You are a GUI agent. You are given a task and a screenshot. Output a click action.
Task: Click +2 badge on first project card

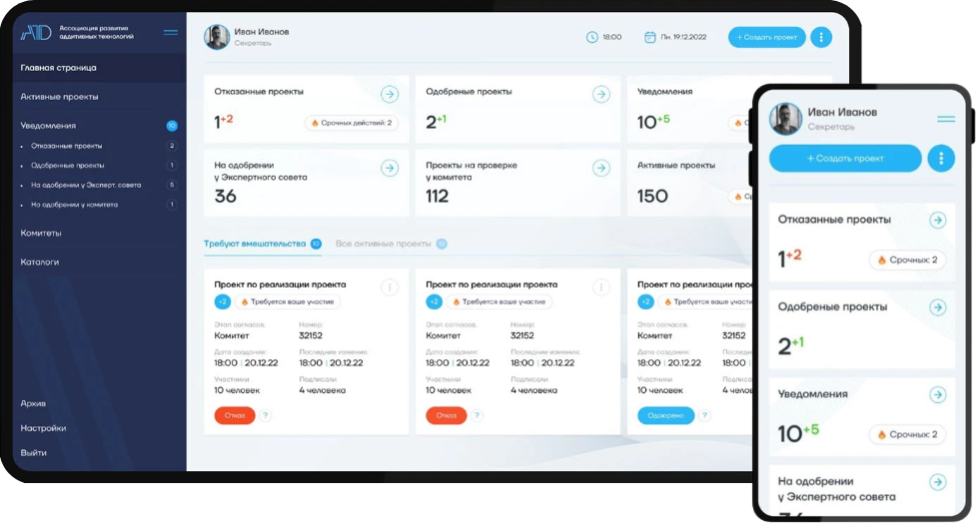[x=223, y=302]
